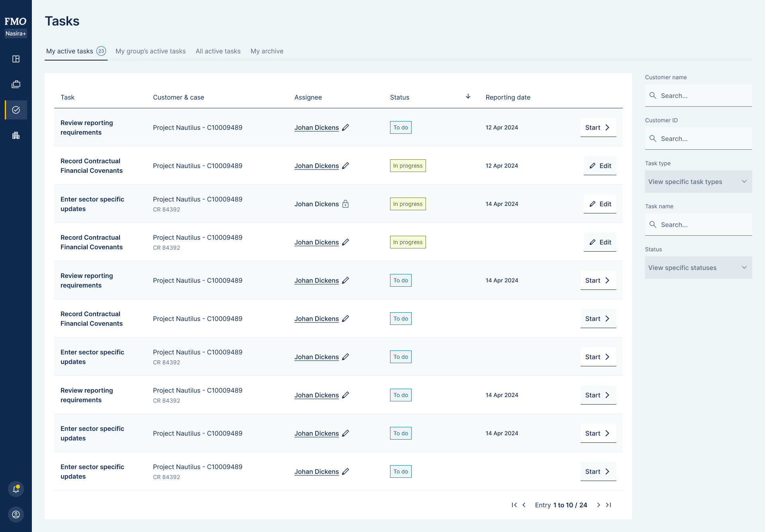This screenshot has height=532, width=765.
Task: Open notifications via the bell icon
Action: pos(16,489)
